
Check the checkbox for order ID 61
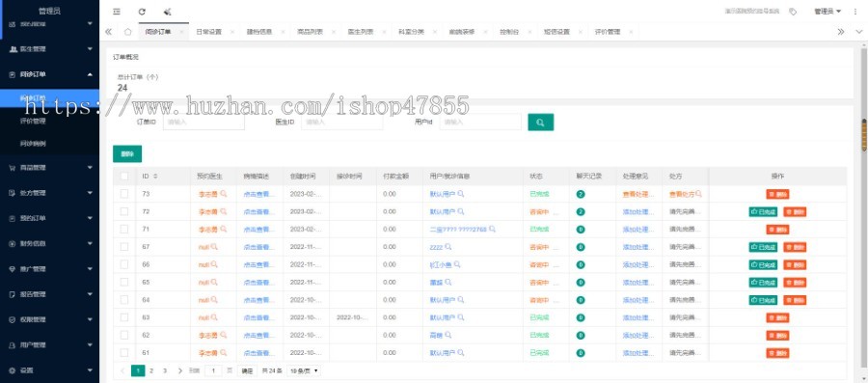(x=124, y=352)
